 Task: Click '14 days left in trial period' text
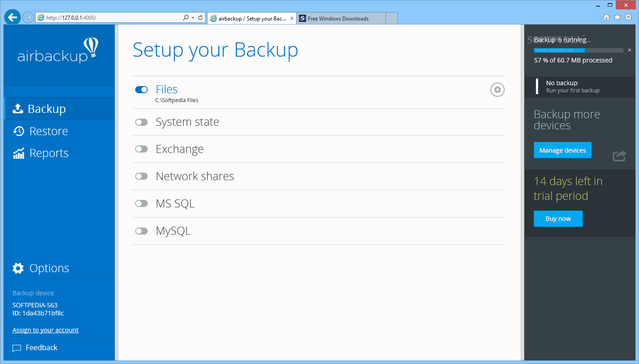coord(568,189)
